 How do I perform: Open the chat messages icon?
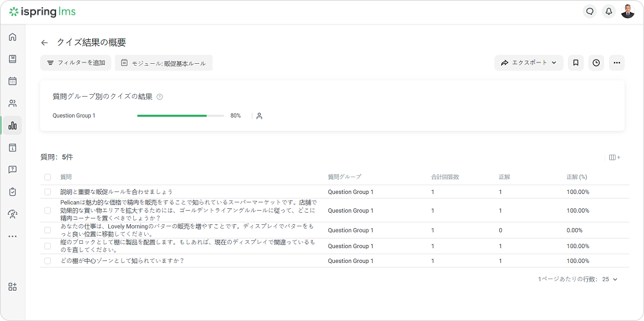(589, 12)
